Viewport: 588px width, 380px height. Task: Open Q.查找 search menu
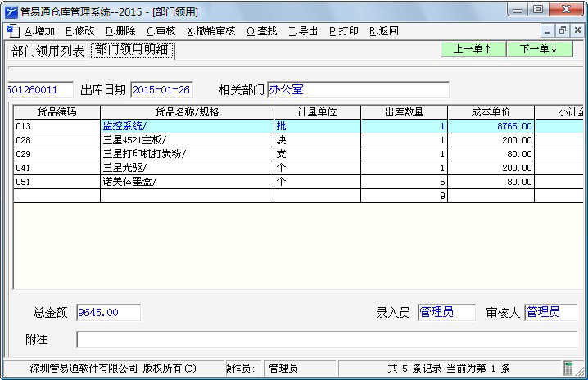pos(261,31)
